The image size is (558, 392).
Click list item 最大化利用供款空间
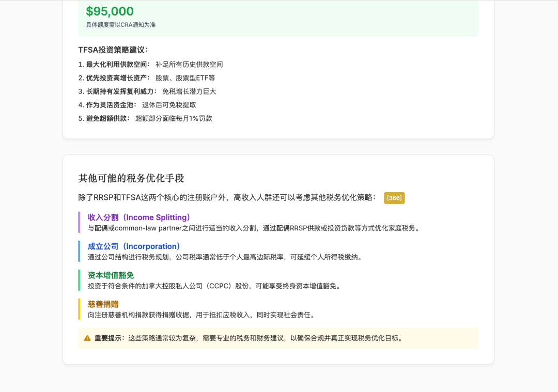(150, 65)
